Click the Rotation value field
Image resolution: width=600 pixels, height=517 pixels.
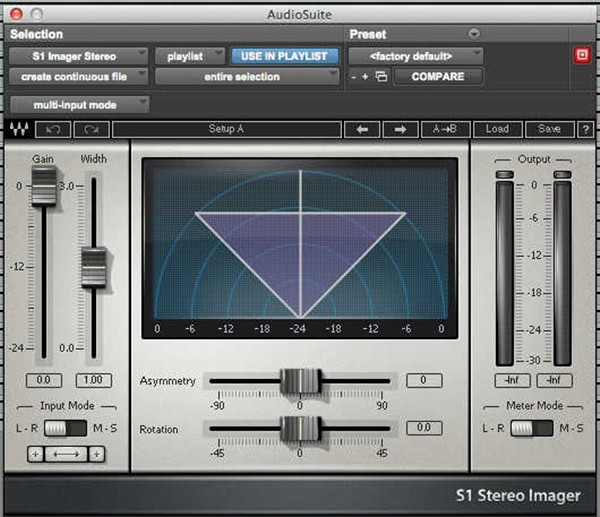(x=424, y=428)
